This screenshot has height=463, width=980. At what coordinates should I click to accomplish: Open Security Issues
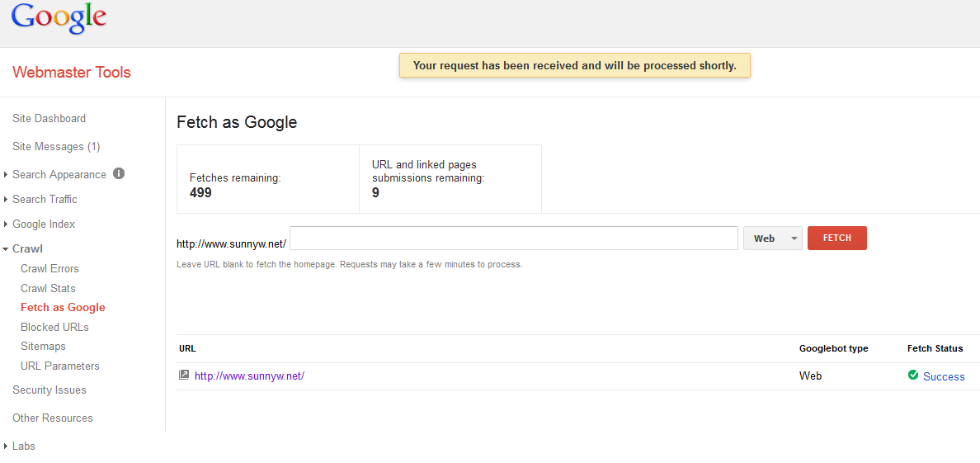tap(49, 390)
